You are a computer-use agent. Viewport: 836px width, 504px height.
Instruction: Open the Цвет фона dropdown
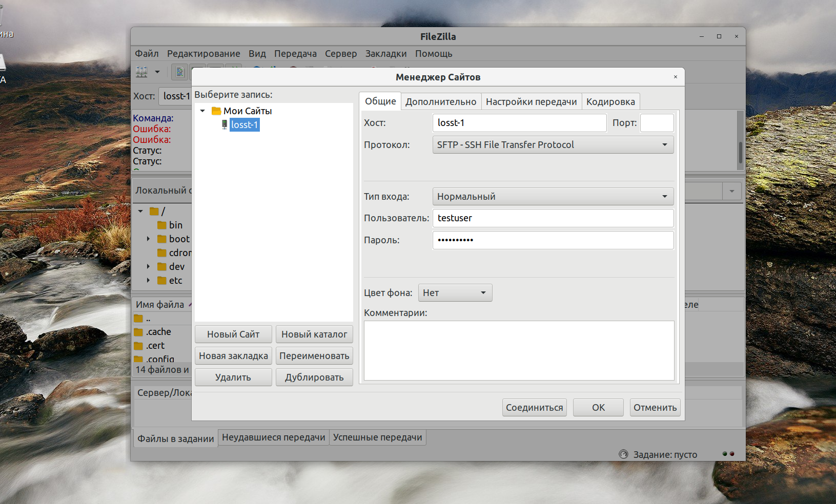click(x=455, y=293)
